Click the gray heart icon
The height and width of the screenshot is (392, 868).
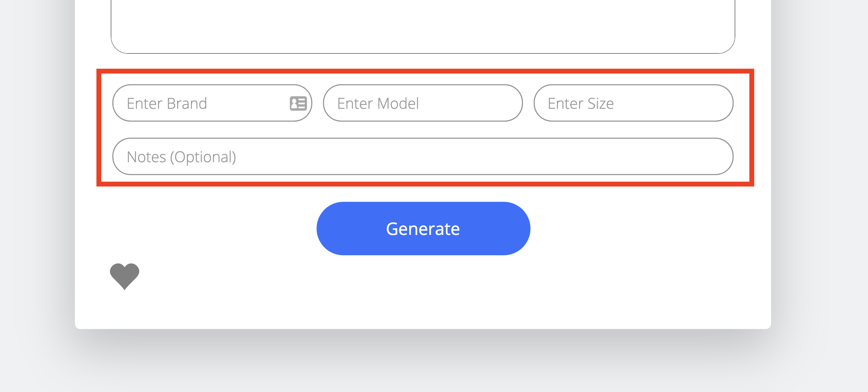[x=124, y=276]
